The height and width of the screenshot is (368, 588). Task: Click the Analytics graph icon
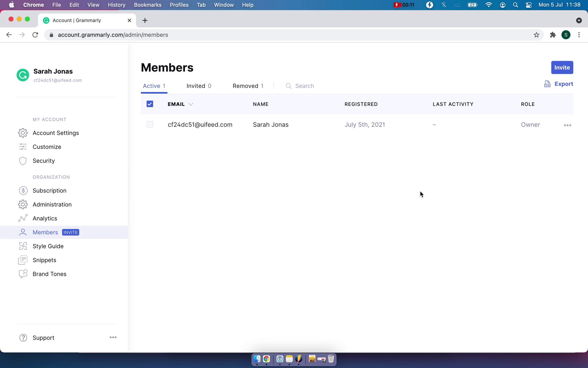click(x=23, y=218)
